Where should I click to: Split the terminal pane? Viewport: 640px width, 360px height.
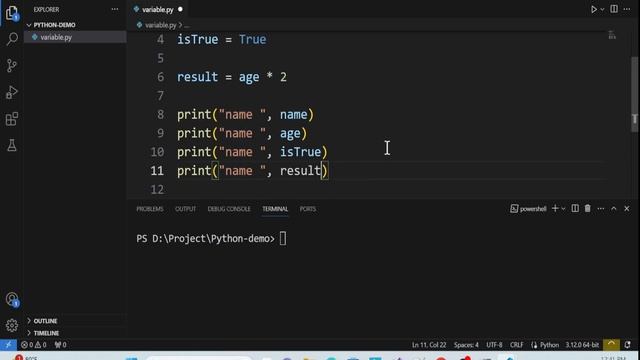(575, 209)
